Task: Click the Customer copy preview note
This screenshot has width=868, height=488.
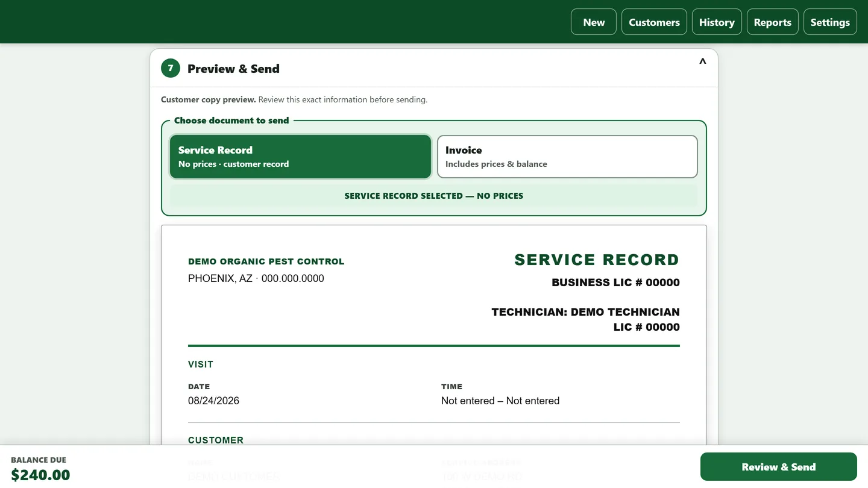Action: [294, 99]
